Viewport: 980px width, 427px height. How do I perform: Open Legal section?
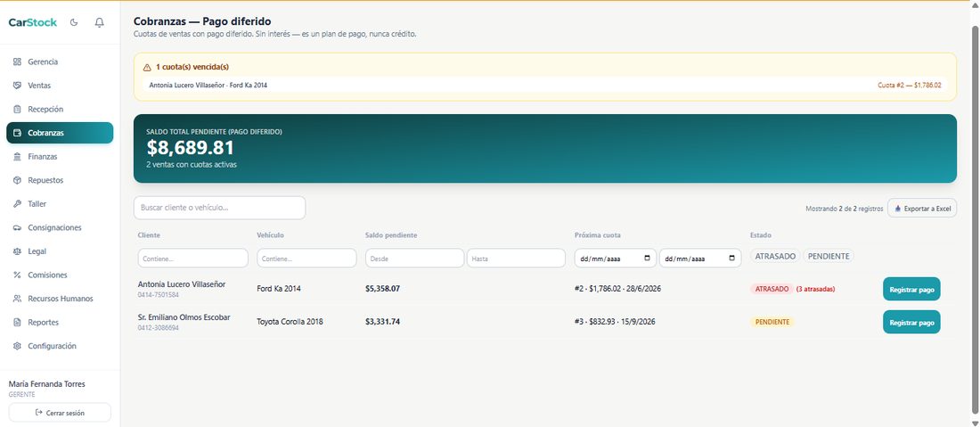60,251
